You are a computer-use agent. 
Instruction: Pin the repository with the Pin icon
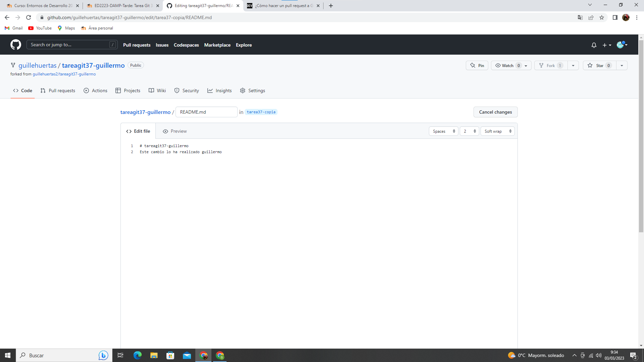tap(477, 65)
